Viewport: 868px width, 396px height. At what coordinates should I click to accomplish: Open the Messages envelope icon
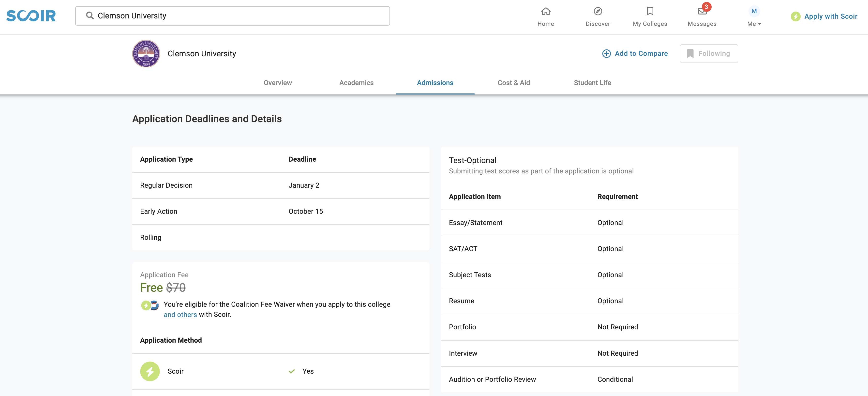pos(702,12)
